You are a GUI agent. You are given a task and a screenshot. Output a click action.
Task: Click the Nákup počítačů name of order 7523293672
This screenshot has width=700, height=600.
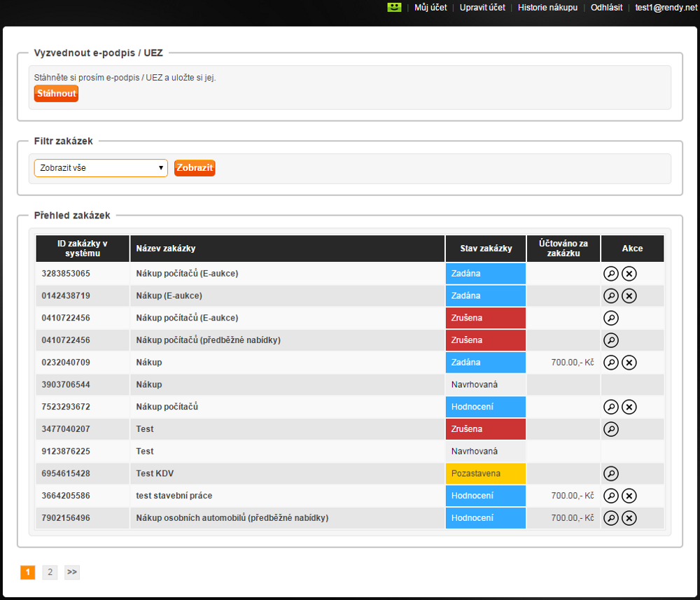167,407
